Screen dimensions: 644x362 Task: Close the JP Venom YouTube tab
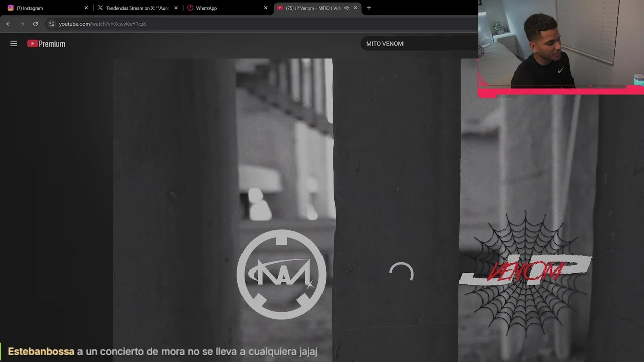[355, 8]
